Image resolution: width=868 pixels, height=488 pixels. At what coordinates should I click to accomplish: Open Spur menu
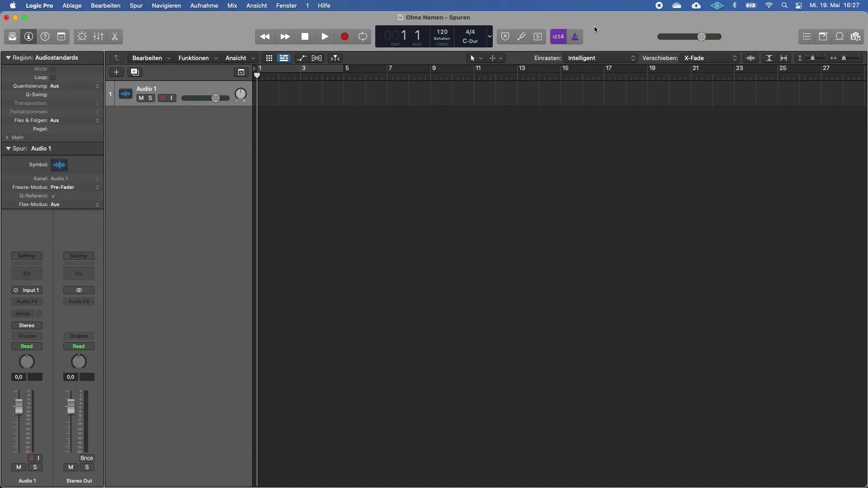(x=136, y=5)
